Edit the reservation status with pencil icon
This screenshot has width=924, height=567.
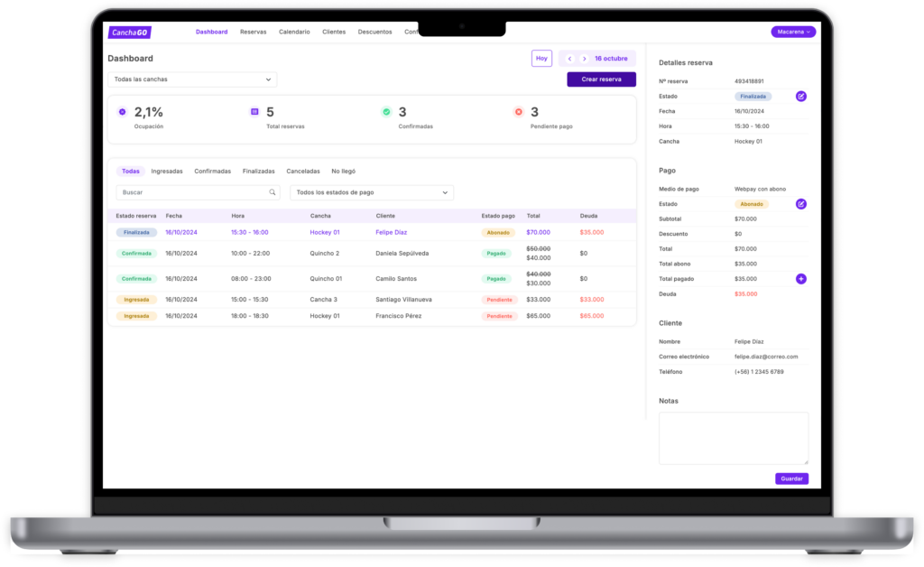click(x=800, y=96)
